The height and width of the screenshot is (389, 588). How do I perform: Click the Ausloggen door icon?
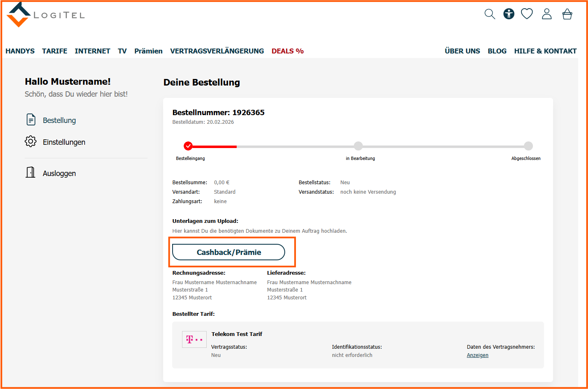tap(30, 172)
